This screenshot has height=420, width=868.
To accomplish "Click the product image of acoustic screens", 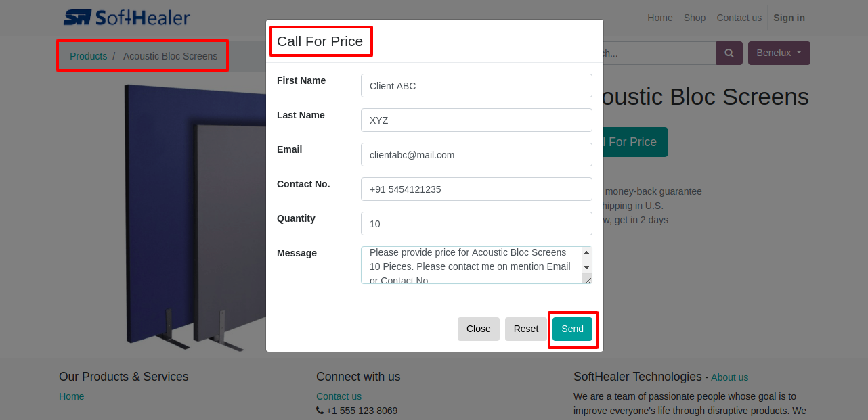I will [194, 216].
